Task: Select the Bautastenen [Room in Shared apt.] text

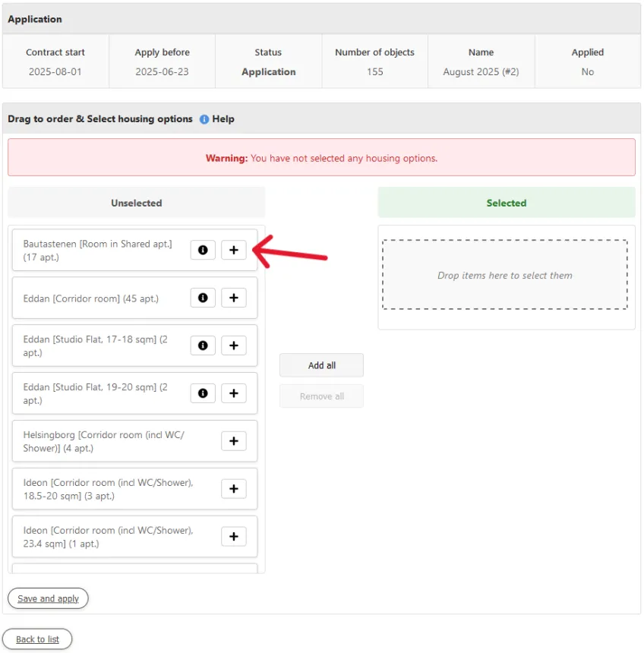Action: 97,251
